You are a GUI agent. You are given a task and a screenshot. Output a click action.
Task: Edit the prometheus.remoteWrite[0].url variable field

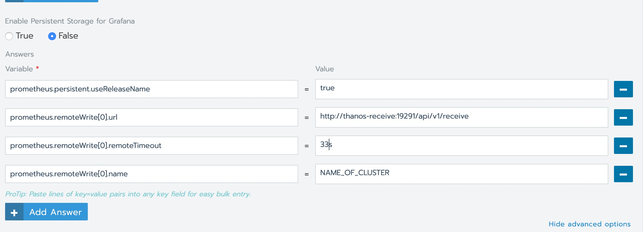(x=151, y=117)
